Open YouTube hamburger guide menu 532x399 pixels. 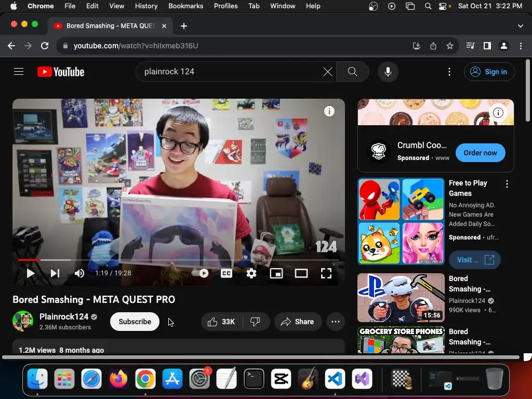(19, 72)
